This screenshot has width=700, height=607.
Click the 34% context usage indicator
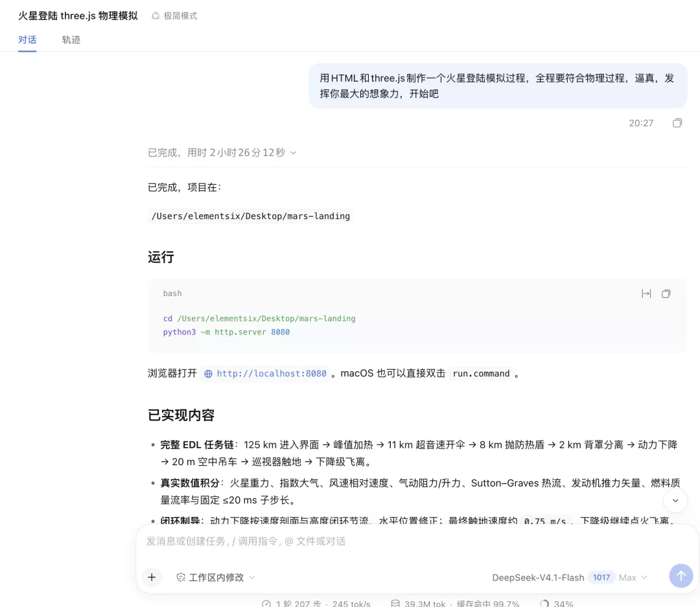556,603
